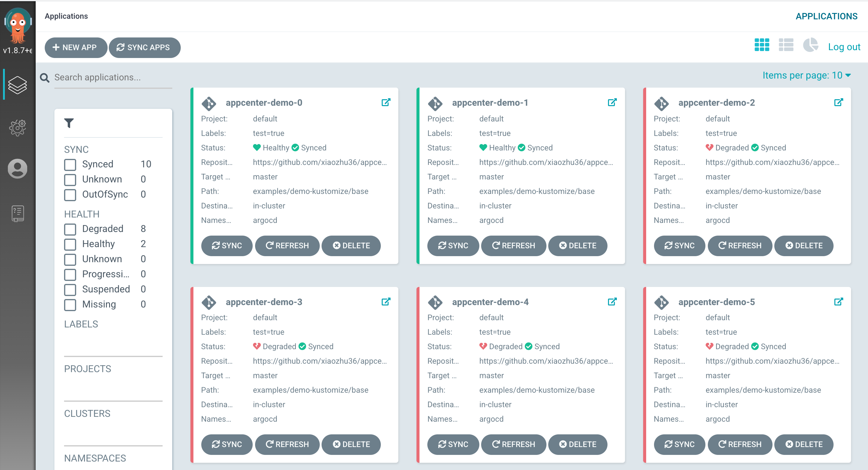The height and width of the screenshot is (470, 868).
Task: Expand the CLUSTERS filter section
Action: [x=87, y=414]
